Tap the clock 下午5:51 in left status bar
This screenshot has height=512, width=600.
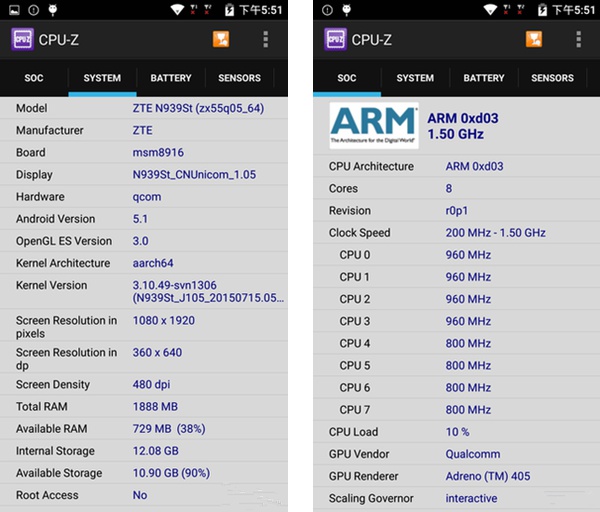261,10
